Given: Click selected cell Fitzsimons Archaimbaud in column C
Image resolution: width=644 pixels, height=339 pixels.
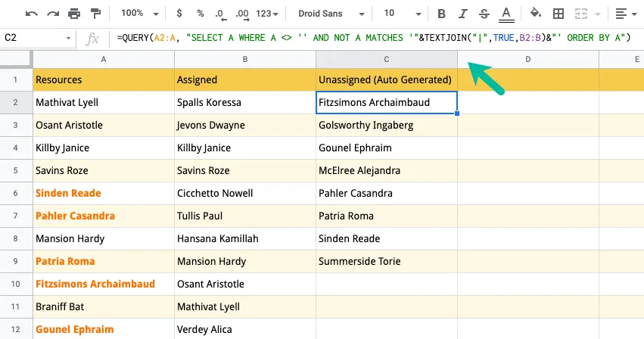Looking at the screenshot, I should click(387, 102).
